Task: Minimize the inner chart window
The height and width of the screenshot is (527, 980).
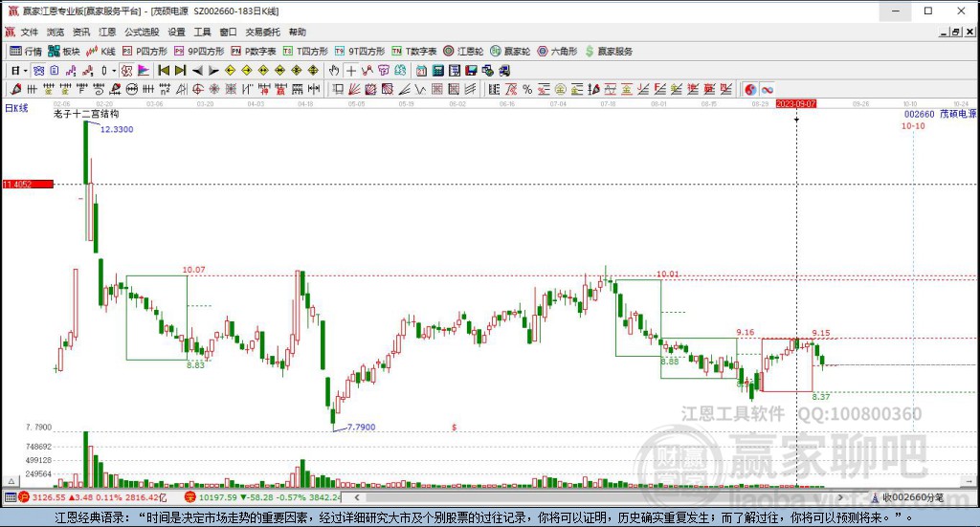Action: pyautogui.click(x=945, y=32)
